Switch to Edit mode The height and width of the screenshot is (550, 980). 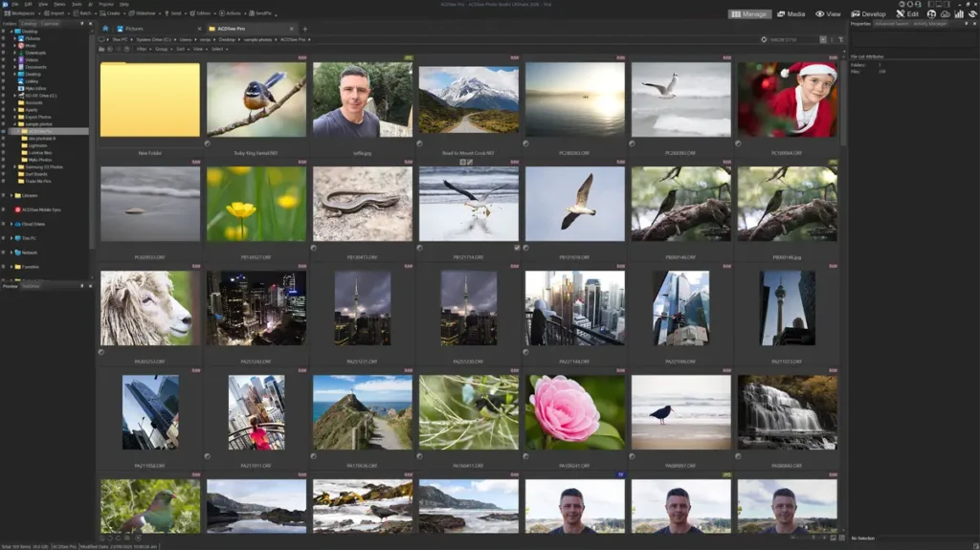pos(907,13)
